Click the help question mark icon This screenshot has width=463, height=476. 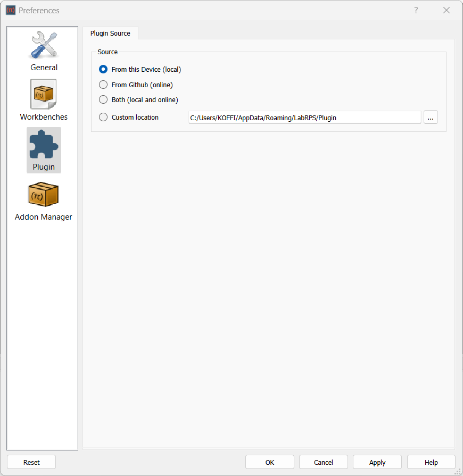(416, 10)
